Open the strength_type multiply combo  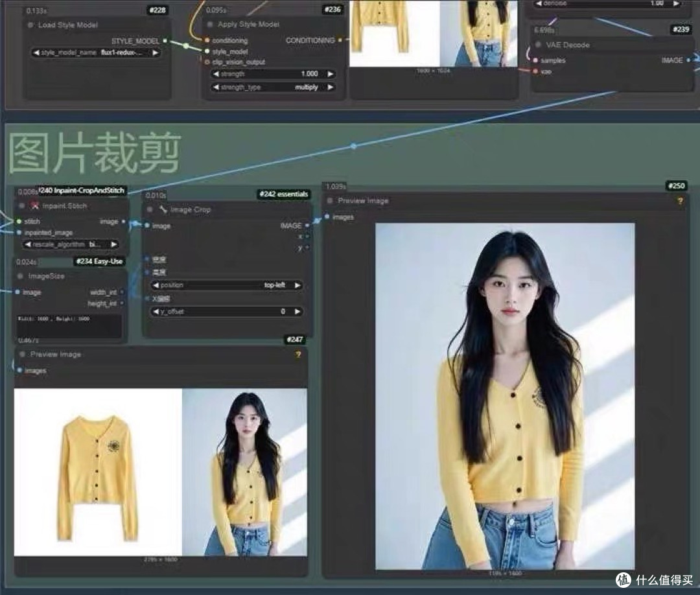[274, 87]
